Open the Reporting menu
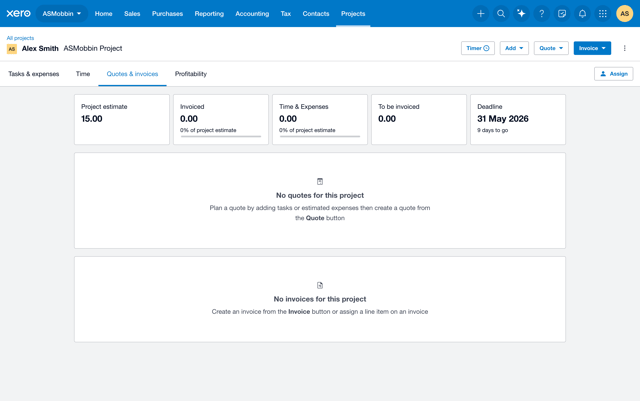 point(209,13)
